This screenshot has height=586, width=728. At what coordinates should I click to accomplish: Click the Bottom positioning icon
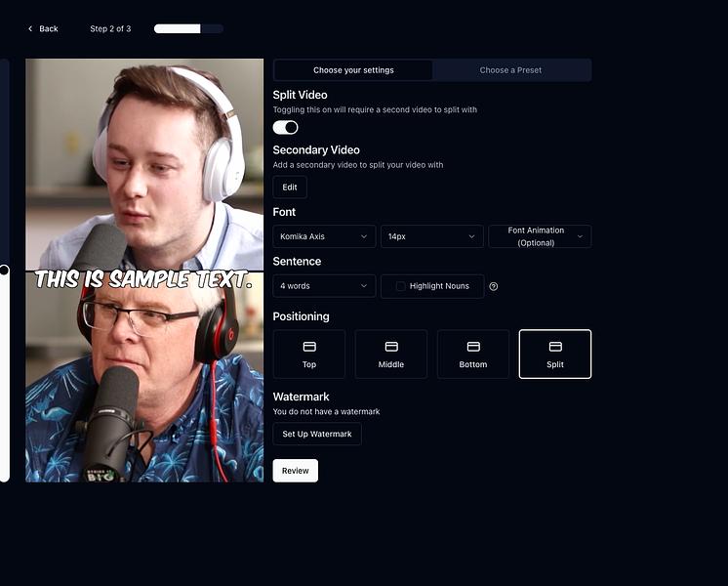[473, 347]
